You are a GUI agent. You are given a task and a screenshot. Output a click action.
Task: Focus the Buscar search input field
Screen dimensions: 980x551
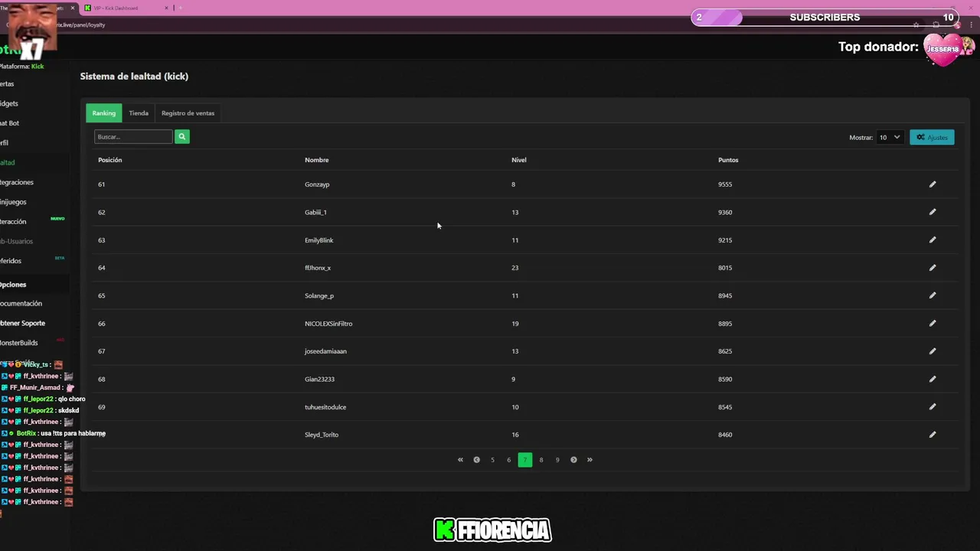click(133, 137)
